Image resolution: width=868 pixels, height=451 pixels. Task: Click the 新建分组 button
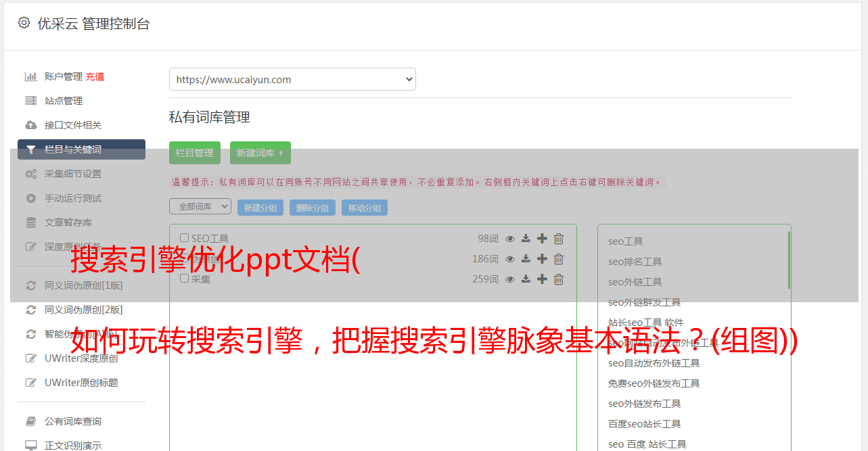[x=260, y=208]
